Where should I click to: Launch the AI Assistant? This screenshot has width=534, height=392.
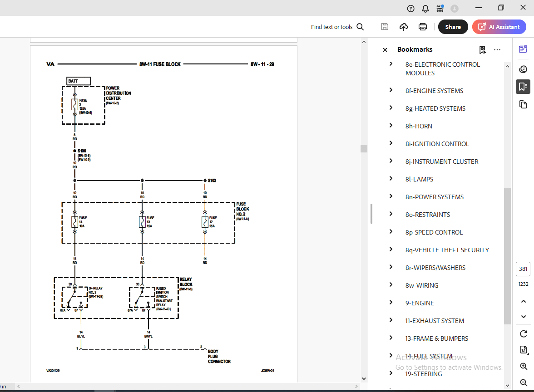coord(499,27)
